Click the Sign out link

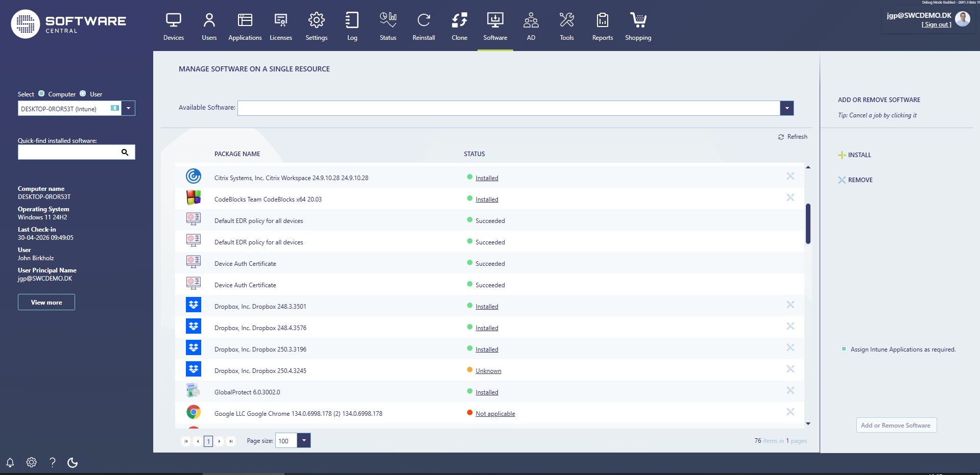point(937,24)
